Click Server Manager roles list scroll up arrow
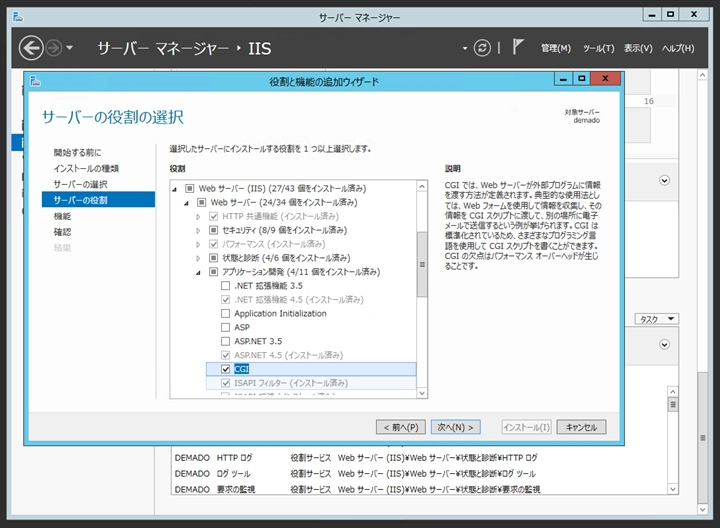This screenshot has height=528, width=720. click(673, 392)
